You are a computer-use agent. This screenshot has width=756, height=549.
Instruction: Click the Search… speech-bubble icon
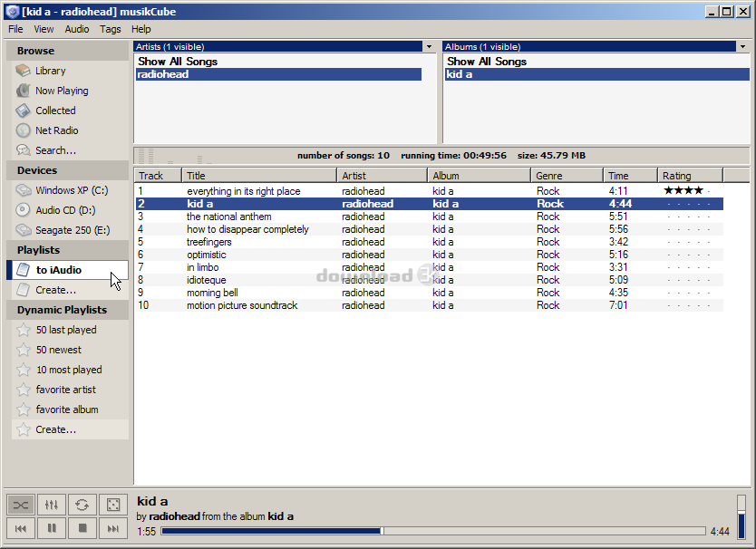click(23, 150)
